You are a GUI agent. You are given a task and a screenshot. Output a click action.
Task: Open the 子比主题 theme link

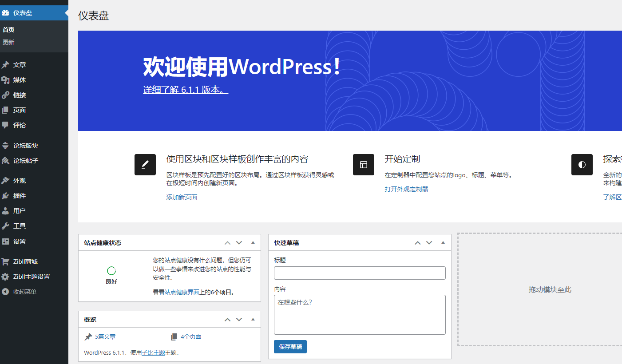tap(153, 353)
